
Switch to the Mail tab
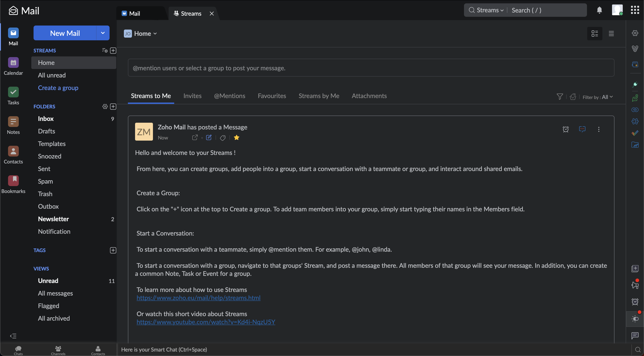tap(134, 13)
